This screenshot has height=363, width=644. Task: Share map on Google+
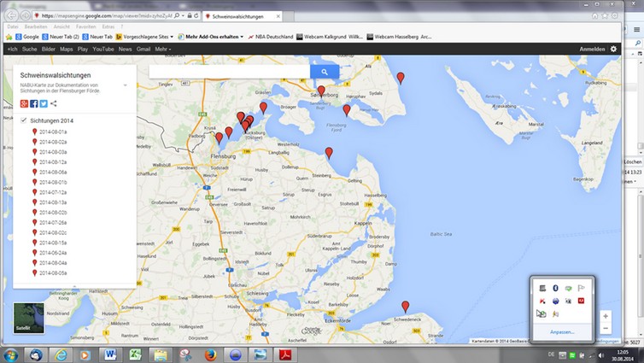[x=25, y=103]
